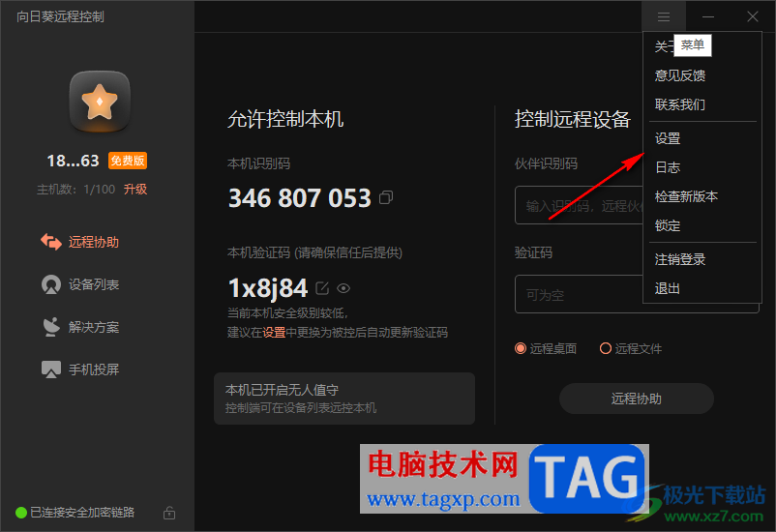
Task: Click the 已连接安全加密链路 status text
Action: click(82, 513)
